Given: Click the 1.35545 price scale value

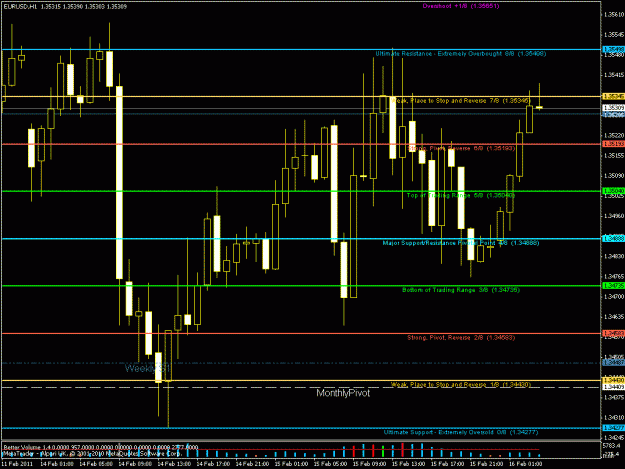Looking at the screenshot, I should (614, 35).
